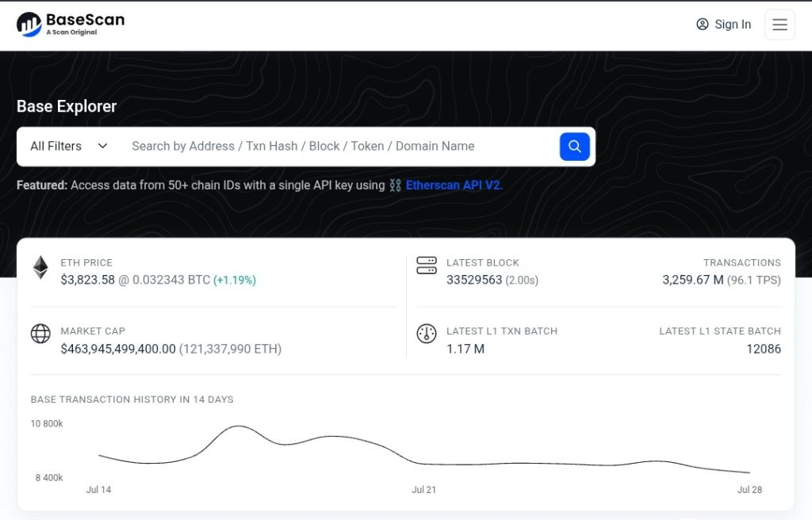Click the L1 txn batch gauge icon

[x=427, y=334]
